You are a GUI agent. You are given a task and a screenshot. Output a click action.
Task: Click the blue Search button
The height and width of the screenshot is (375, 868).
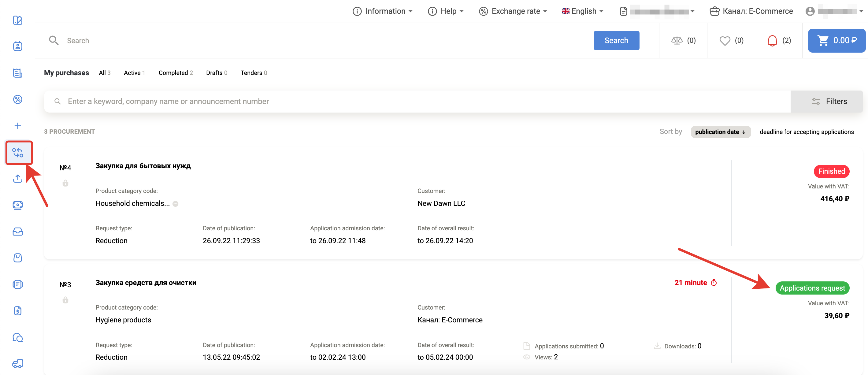click(616, 40)
